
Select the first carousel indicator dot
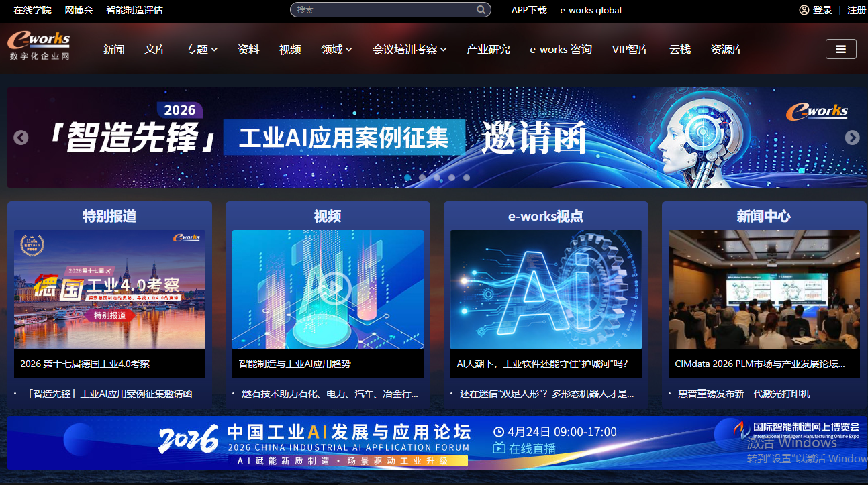407,178
